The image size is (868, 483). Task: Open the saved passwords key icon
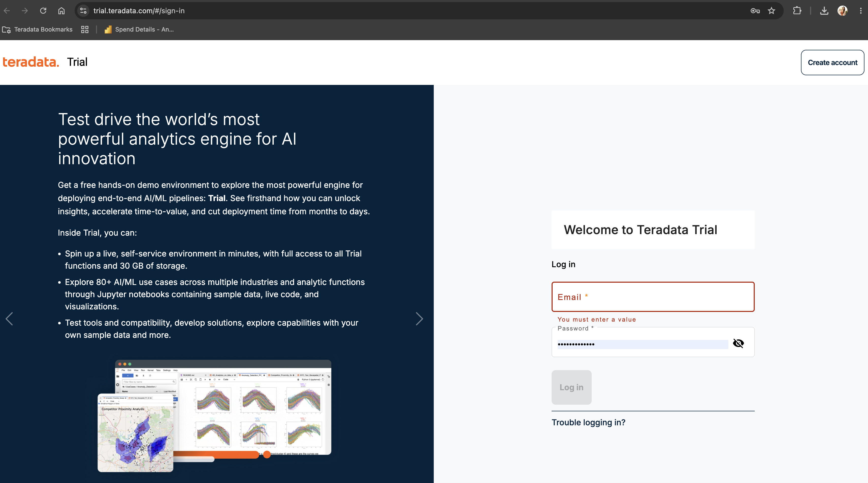[x=755, y=11]
